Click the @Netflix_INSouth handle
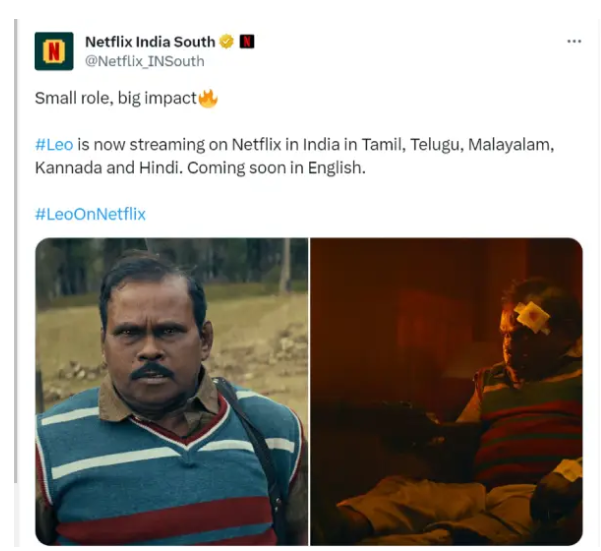This screenshot has height=551, width=601. [145, 61]
